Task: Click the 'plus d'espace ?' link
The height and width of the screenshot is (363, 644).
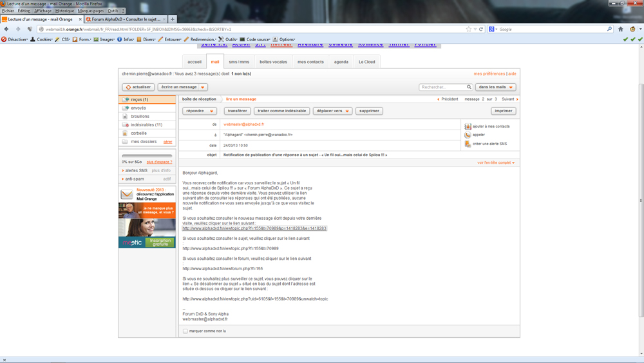Action: click(x=159, y=162)
